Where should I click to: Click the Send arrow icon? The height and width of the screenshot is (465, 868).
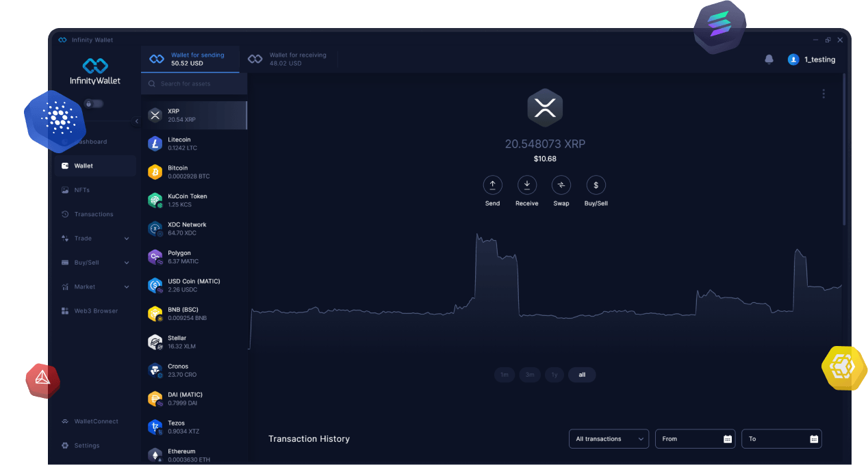pos(492,185)
